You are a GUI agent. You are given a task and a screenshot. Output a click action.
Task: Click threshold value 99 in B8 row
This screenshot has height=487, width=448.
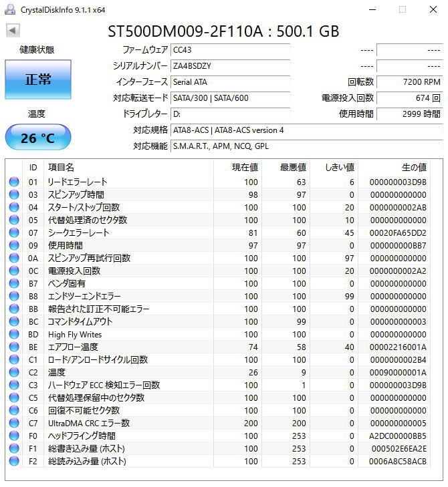pyautogui.click(x=350, y=297)
